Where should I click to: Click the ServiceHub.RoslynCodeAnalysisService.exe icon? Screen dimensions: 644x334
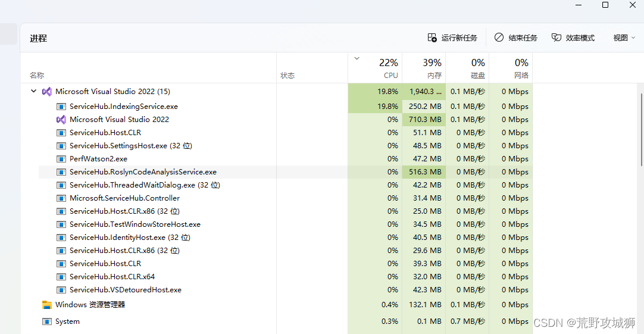(61, 172)
